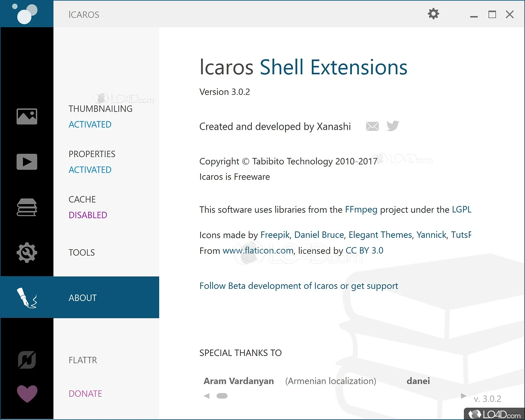Toggle Cache DISABLED status
Viewport: 525px width, 420px height.
pyautogui.click(x=88, y=215)
